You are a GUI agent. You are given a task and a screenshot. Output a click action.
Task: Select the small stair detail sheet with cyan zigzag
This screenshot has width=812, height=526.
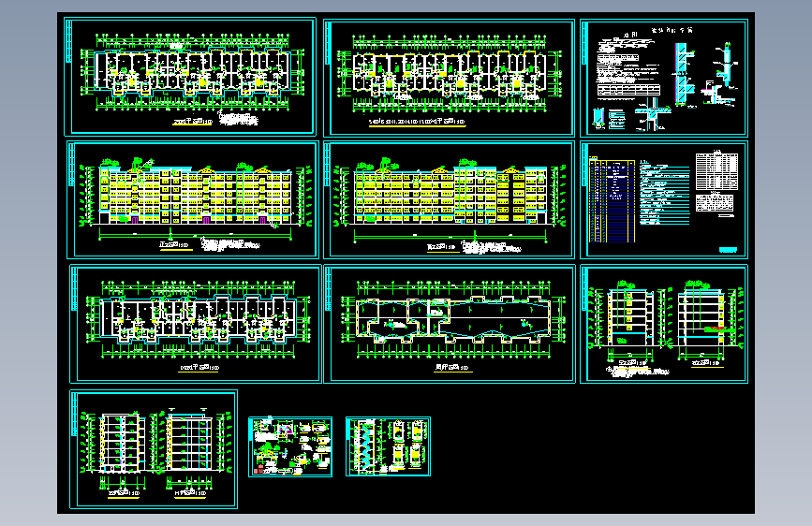click(388, 446)
